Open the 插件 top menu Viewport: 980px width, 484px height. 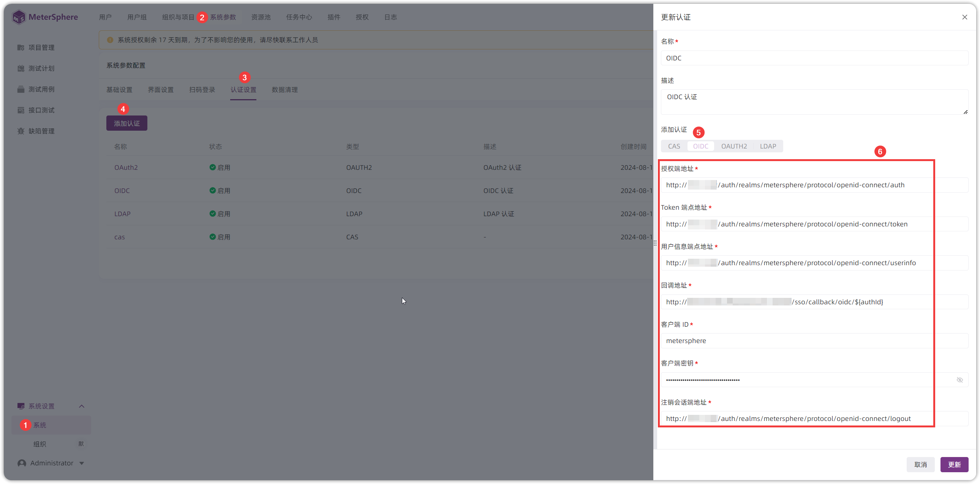pos(334,17)
